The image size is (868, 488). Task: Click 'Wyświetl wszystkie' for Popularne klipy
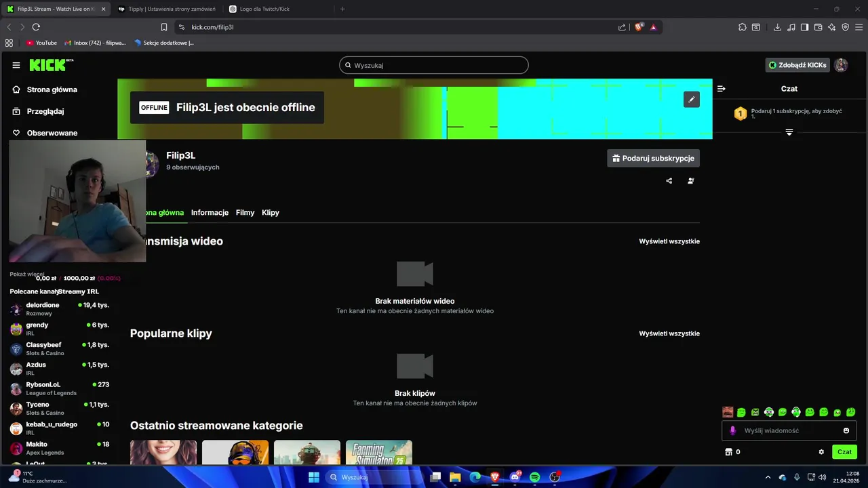(669, 333)
